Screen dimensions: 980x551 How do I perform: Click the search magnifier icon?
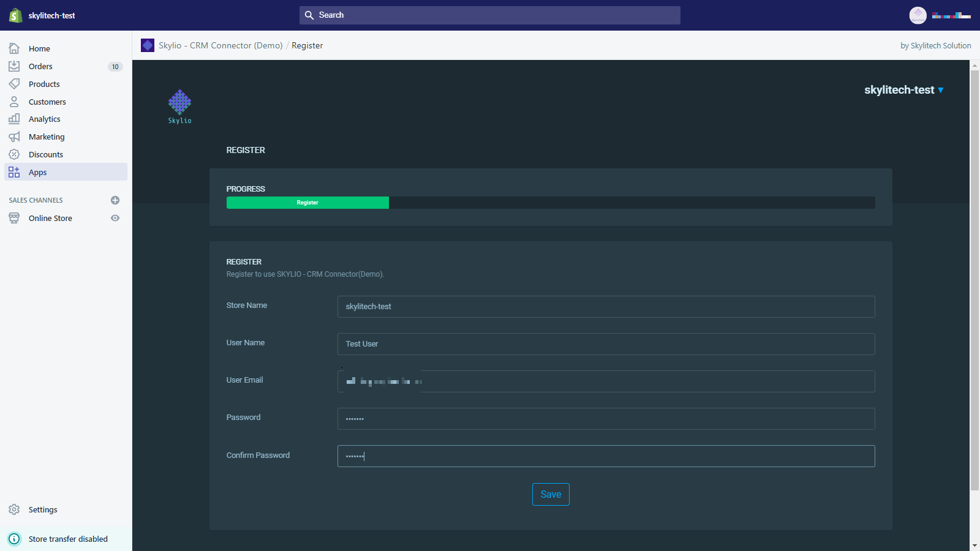(x=309, y=15)
